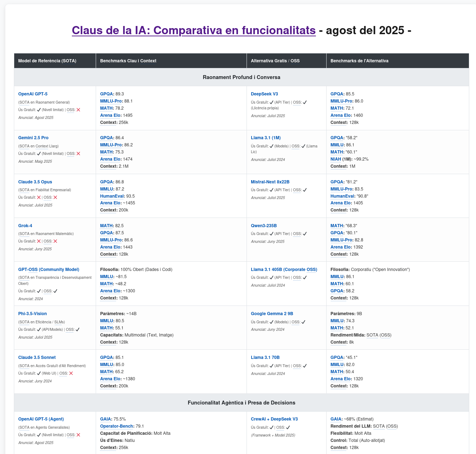
Task: Open the Llama 3.1 405B (Corporate OSS) link
Action: click(x=284, y=270)
